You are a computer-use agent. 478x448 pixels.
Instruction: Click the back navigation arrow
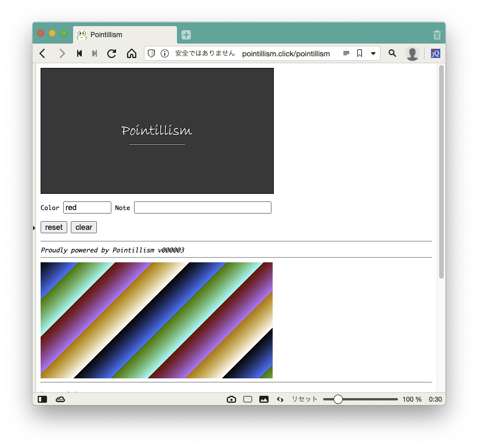coord(42,53)
